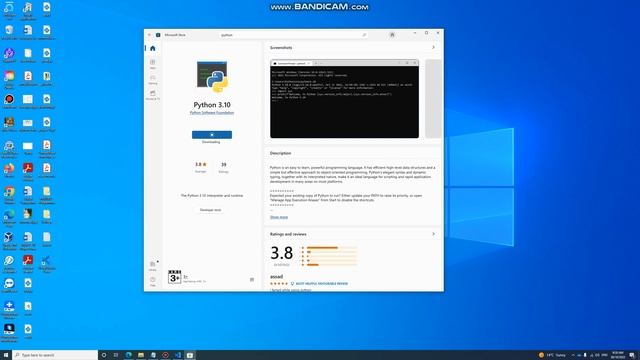Open File Explorer from the taskbar
640x360 pixels.
140,355
